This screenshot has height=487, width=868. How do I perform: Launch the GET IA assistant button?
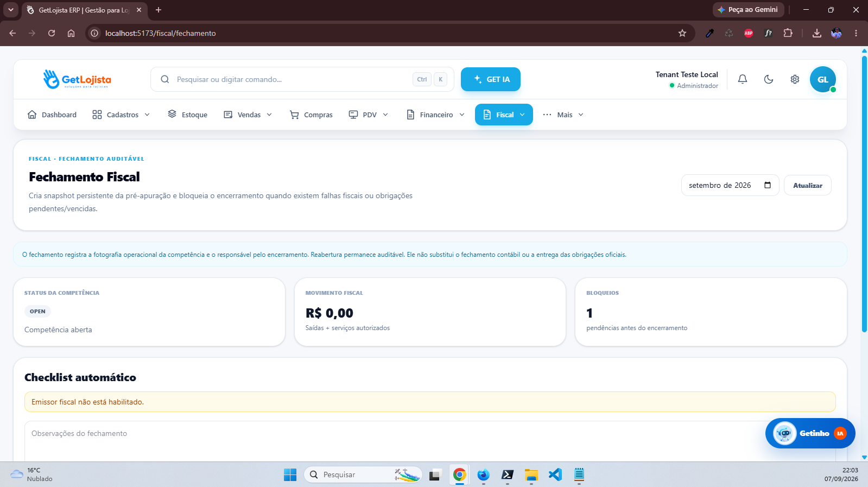(x=491, y=79)
